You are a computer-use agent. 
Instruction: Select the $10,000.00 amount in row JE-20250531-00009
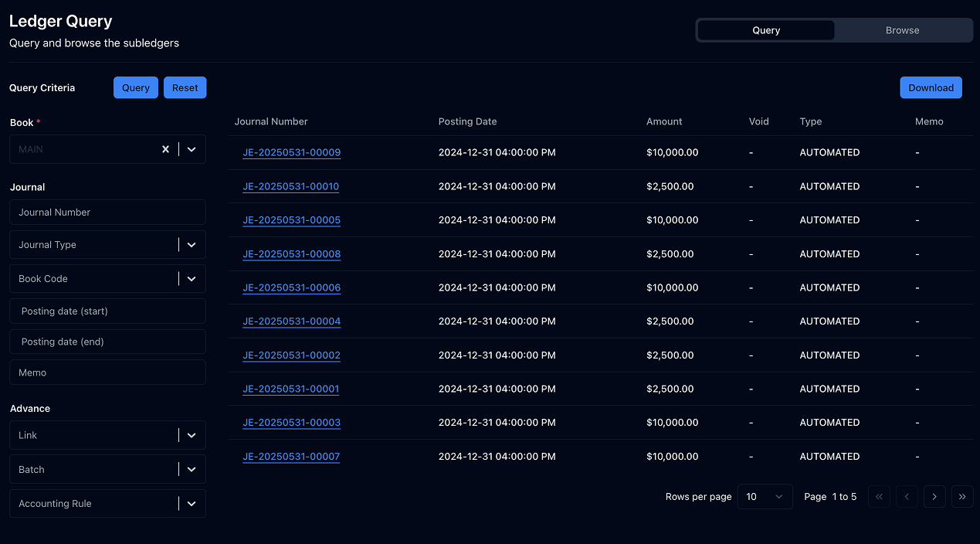point(673,152)
